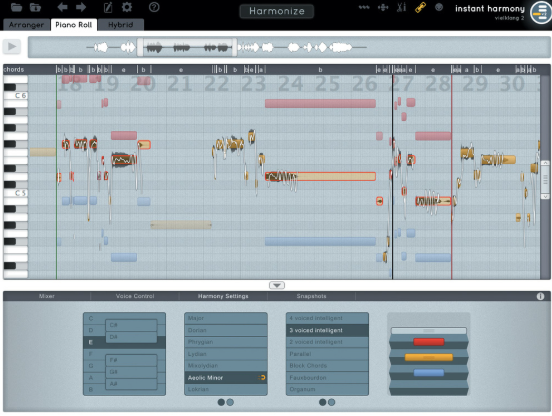
Task: Switch to the Hybrid tab
Action: point(121,25)
